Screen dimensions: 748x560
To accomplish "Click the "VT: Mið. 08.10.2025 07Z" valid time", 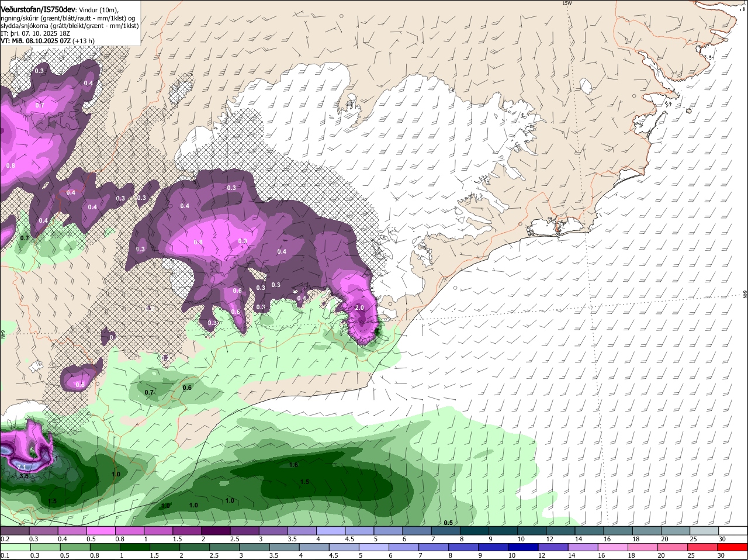I will pos(36,41).
